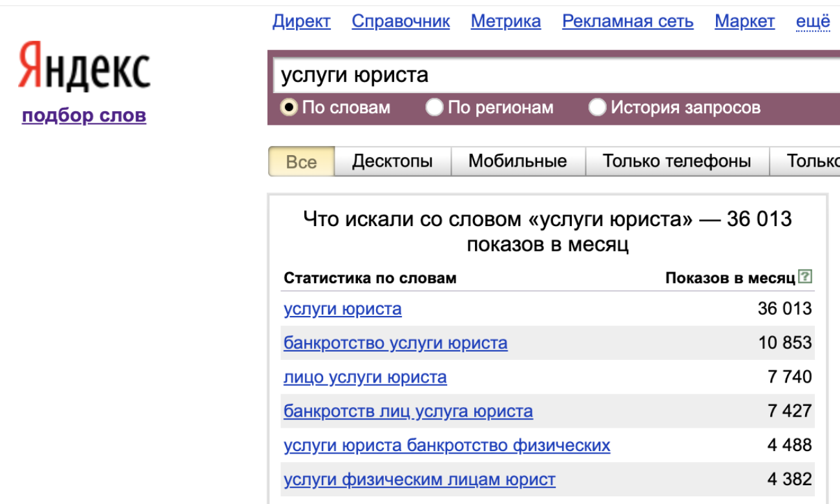This screenshot has width=840, height=504.
Task: Switch to the «Мобильные» tab
Action: tap(518, 162)
